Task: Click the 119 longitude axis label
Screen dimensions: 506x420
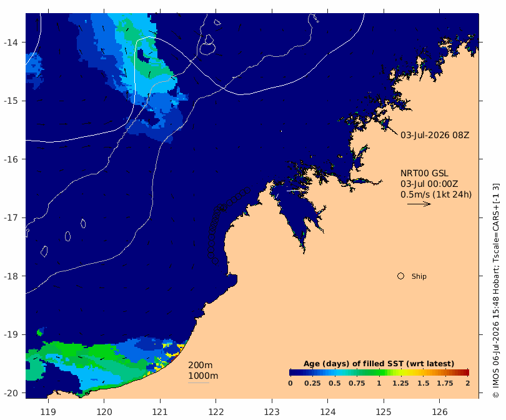Action: click(48, 412)
